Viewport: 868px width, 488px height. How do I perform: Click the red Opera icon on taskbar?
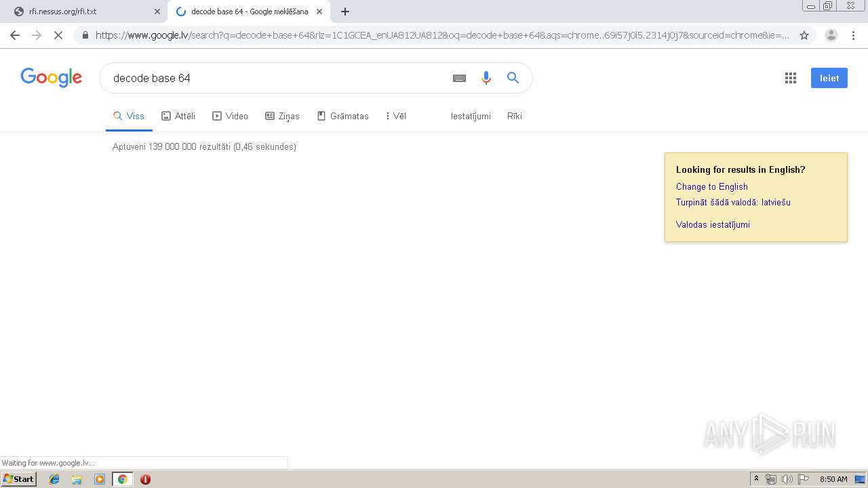[145, 479]
